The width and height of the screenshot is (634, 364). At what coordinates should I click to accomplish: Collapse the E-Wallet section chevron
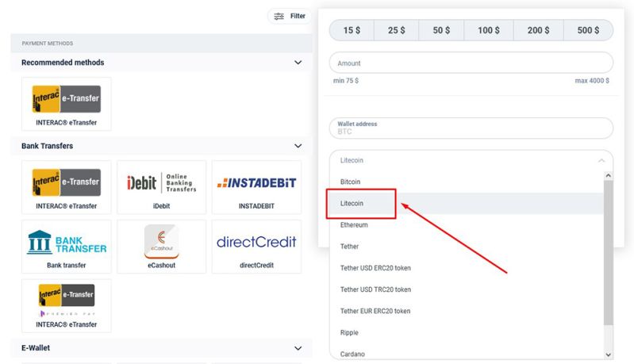click(298, 348)
